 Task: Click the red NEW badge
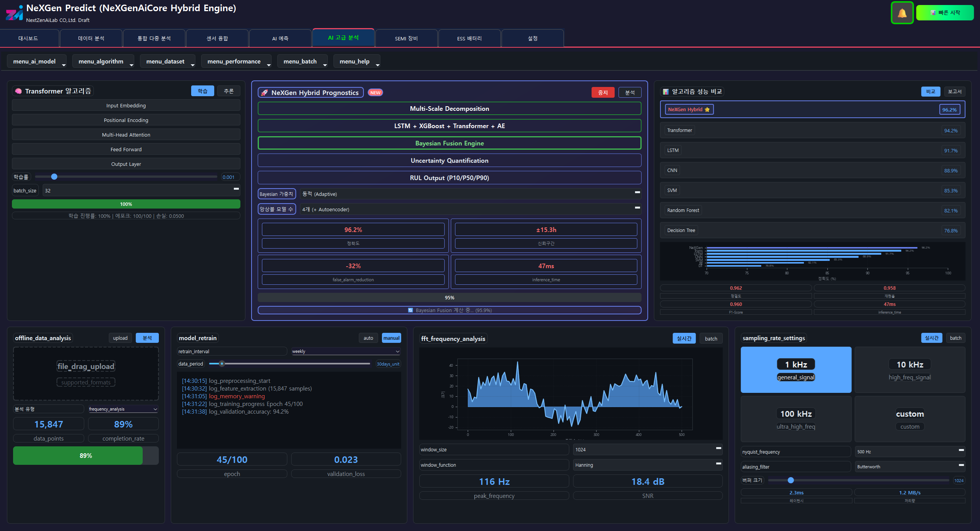375,93
